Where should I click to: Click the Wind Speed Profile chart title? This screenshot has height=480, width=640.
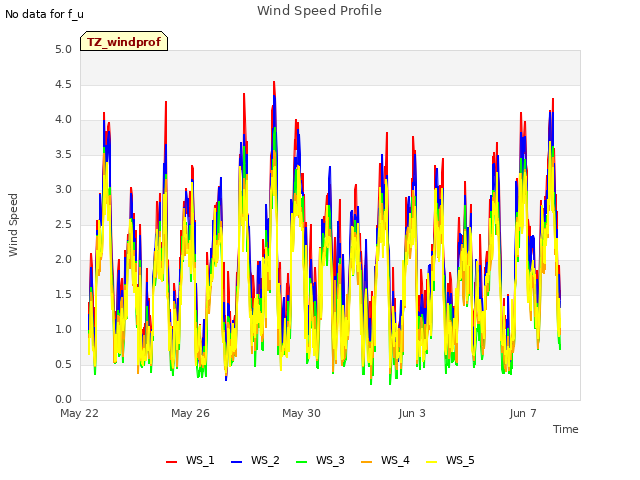[x=320, y=11]
